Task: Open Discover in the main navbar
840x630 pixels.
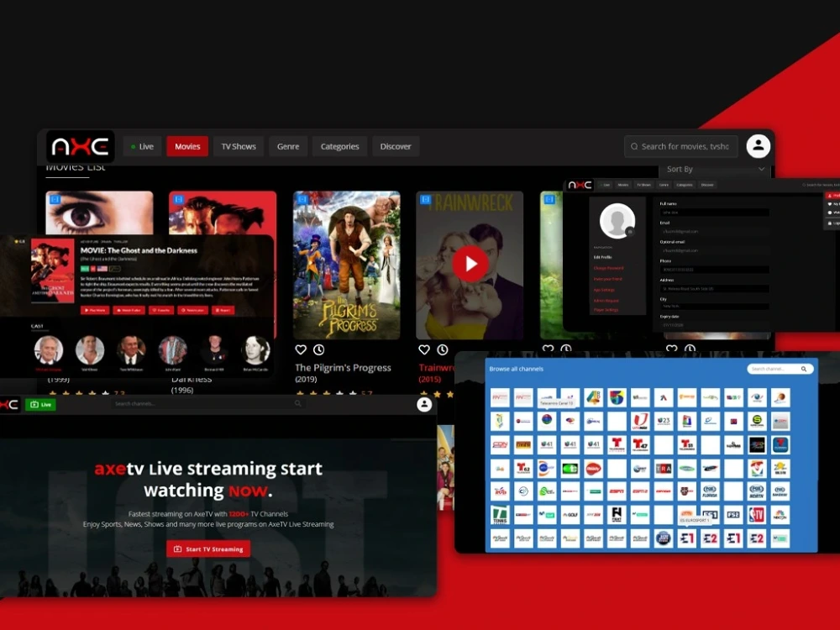Action: pyautogui.click(x=396, y=146)
